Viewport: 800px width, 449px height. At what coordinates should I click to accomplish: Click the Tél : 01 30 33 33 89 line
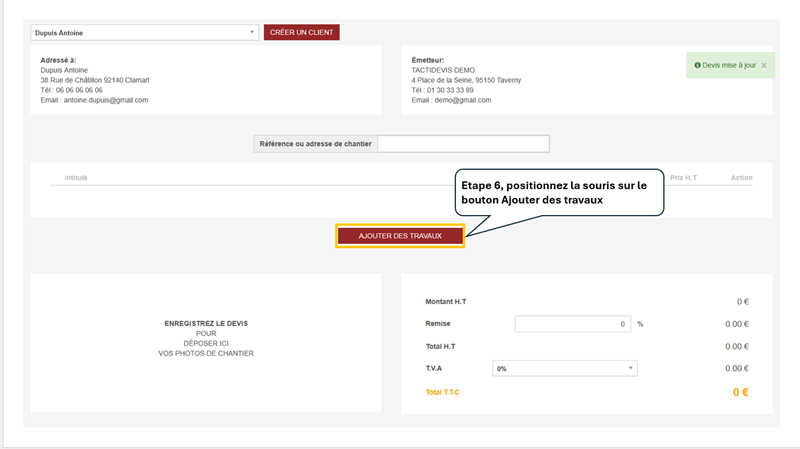pos(442,90)
